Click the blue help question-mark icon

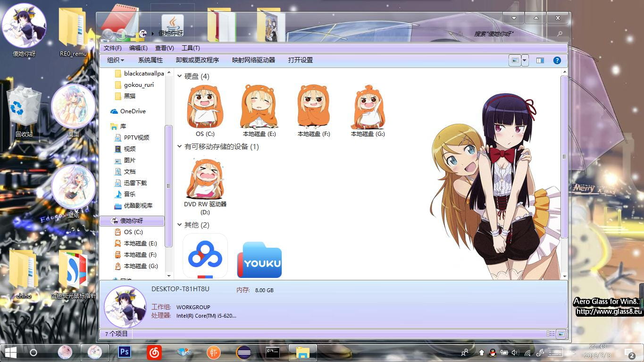click(557, 60)
